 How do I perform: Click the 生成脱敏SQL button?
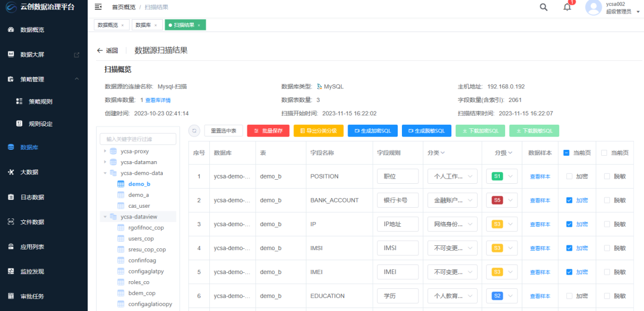(427, 131)
